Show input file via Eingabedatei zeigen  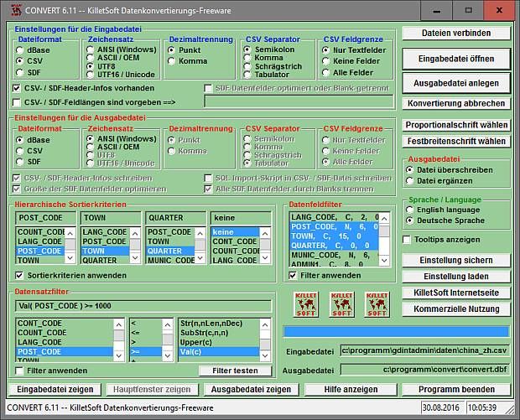pos(55,390)
